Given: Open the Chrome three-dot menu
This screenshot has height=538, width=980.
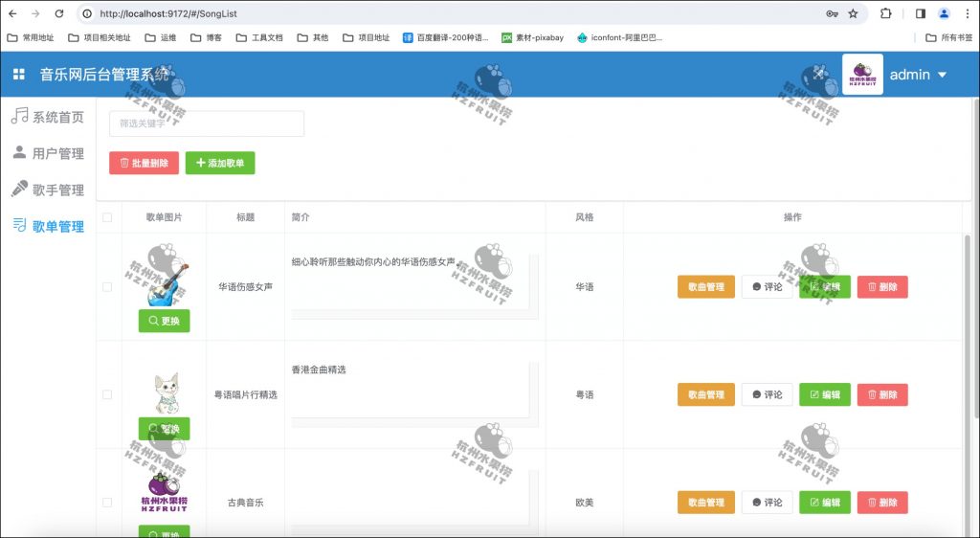Looking at the screenshot, I should 967,13.
